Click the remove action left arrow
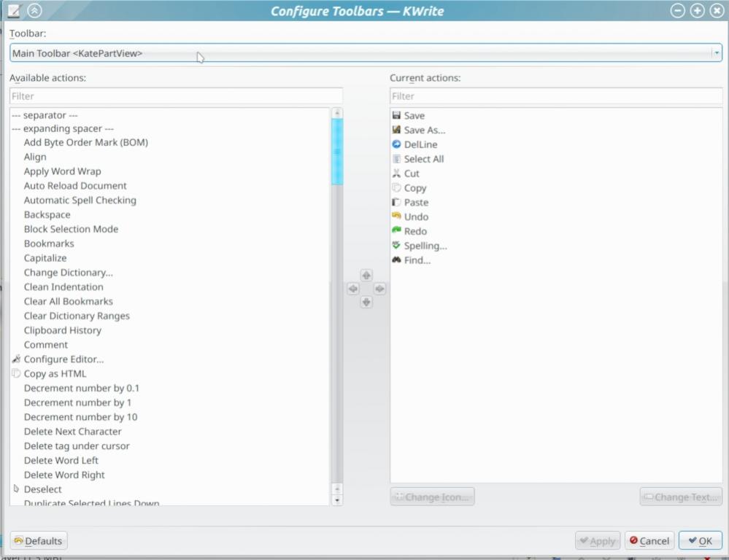 click(353, 289)
